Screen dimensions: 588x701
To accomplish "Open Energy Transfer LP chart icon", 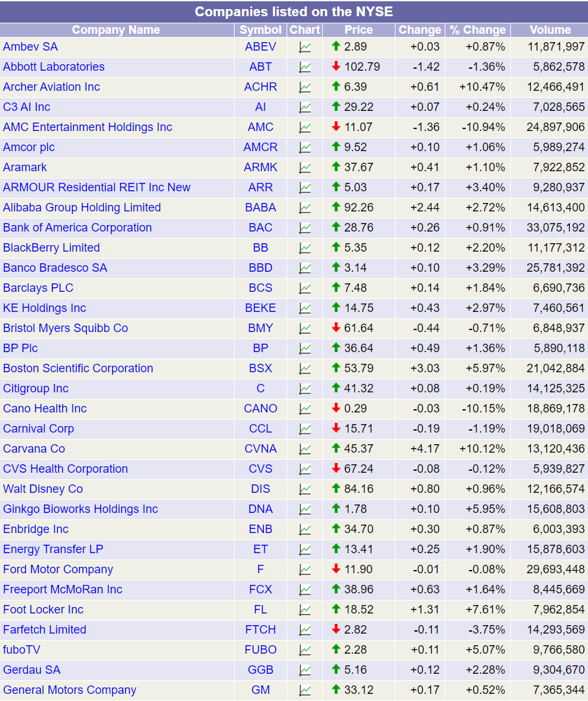I will 305,550.
